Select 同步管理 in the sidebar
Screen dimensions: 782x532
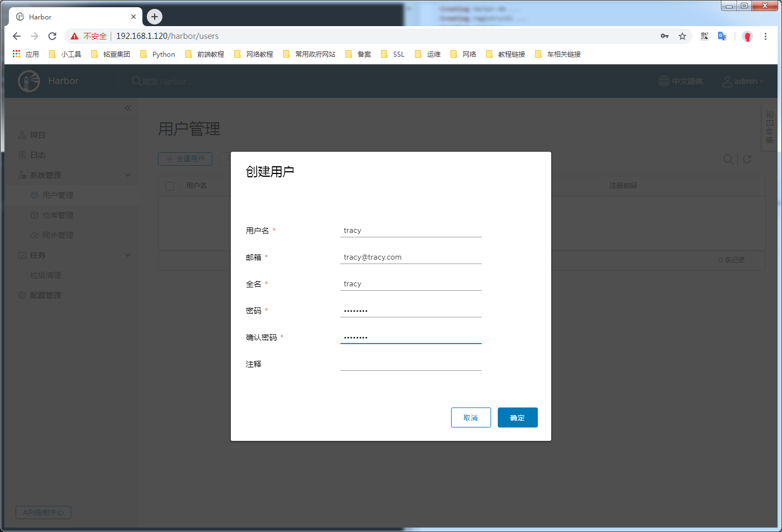[x=52, y=235]
